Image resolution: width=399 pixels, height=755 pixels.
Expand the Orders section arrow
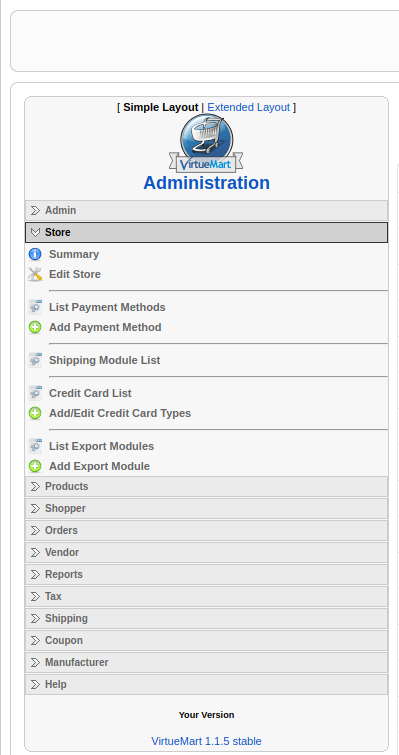coord(35,531)
